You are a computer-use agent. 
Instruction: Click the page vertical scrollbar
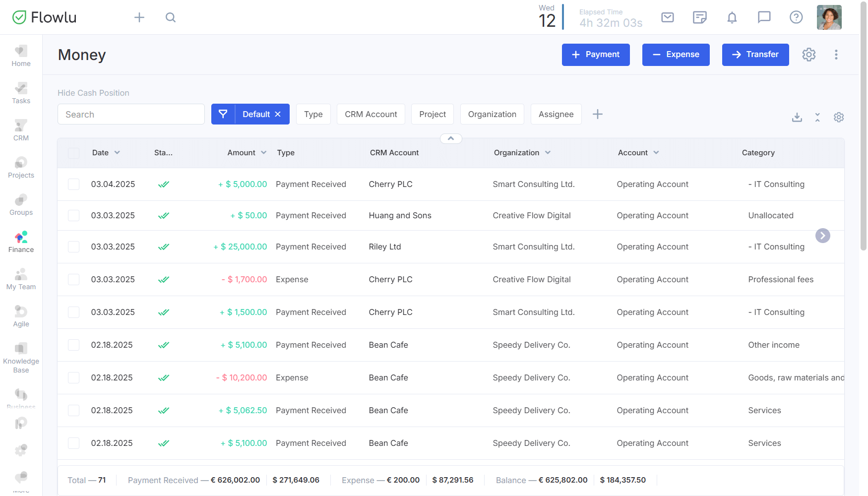pyautogui.click(x=864, y=127)
